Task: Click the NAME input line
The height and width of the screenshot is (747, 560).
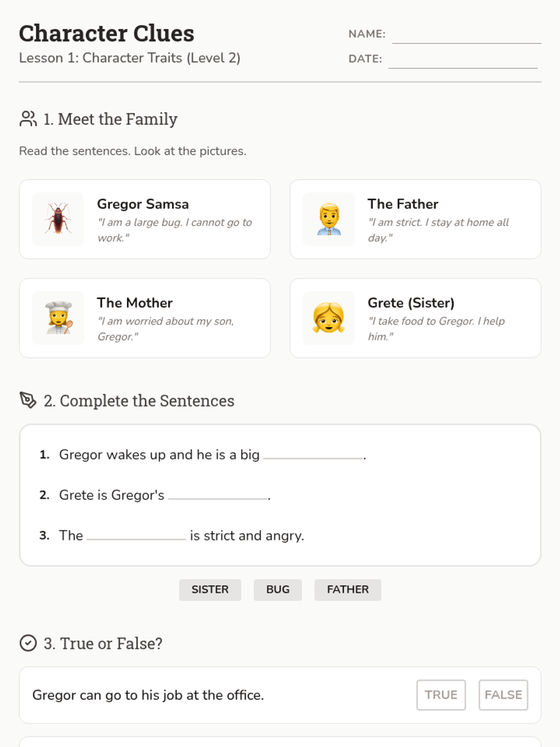Action: [x=467, y=35]
